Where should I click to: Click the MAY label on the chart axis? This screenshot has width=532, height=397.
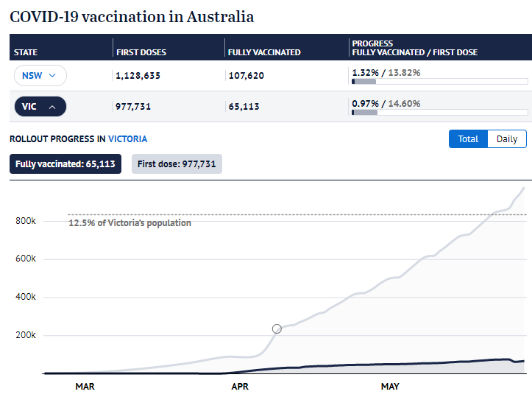(x=390, y=387)
